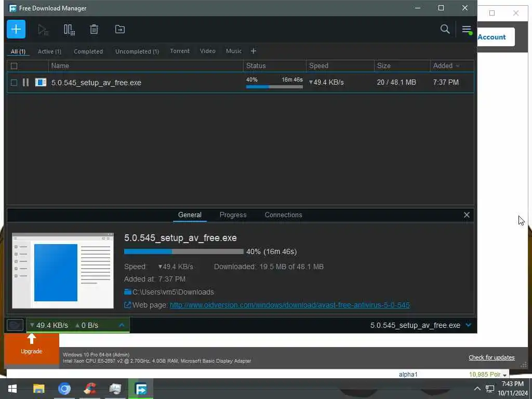
Task: Select the Uncompleted (1) filter tab
Action: click(137, 51)
